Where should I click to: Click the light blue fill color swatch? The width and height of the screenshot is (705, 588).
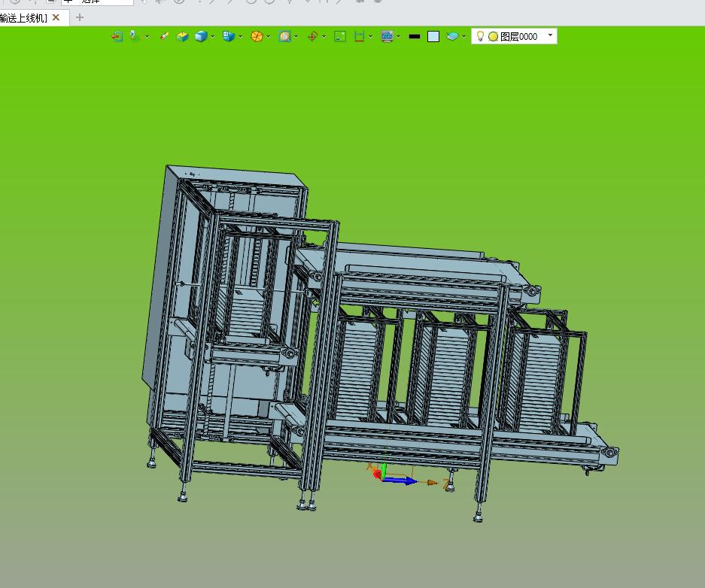[x=433, y=36]
